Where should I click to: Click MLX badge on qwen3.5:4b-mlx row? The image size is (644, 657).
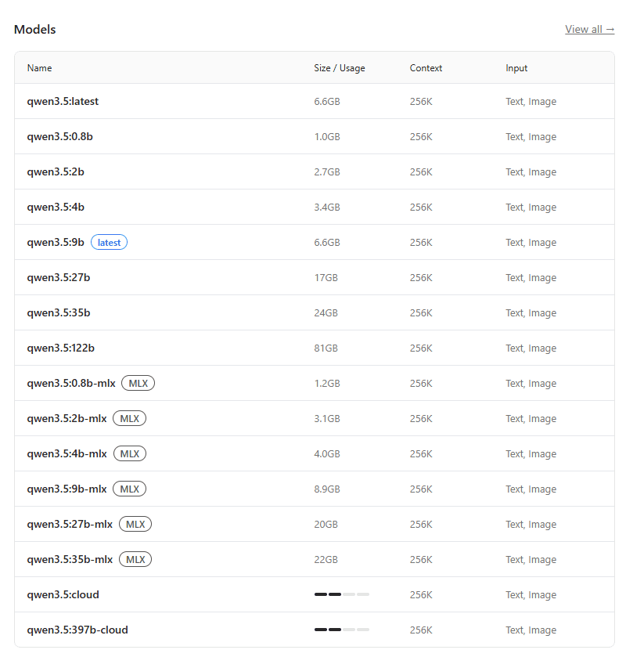tap(130, 453)
